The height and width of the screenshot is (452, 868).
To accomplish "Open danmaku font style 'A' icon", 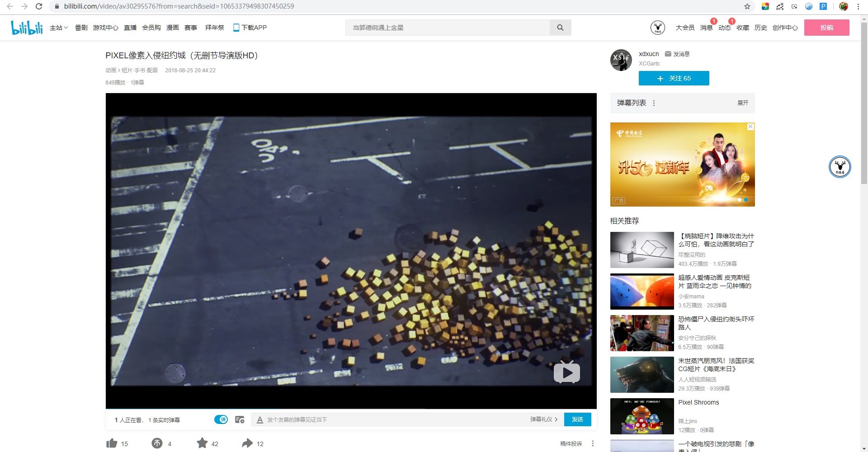I will [260, 420].
